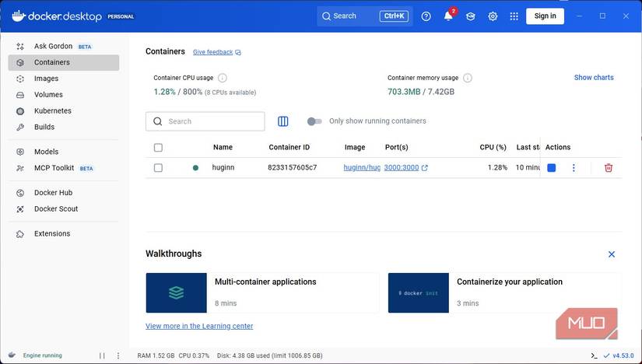
Task: Open Containerize your application walkthrough thumbnail
Action: coord(419,292)
